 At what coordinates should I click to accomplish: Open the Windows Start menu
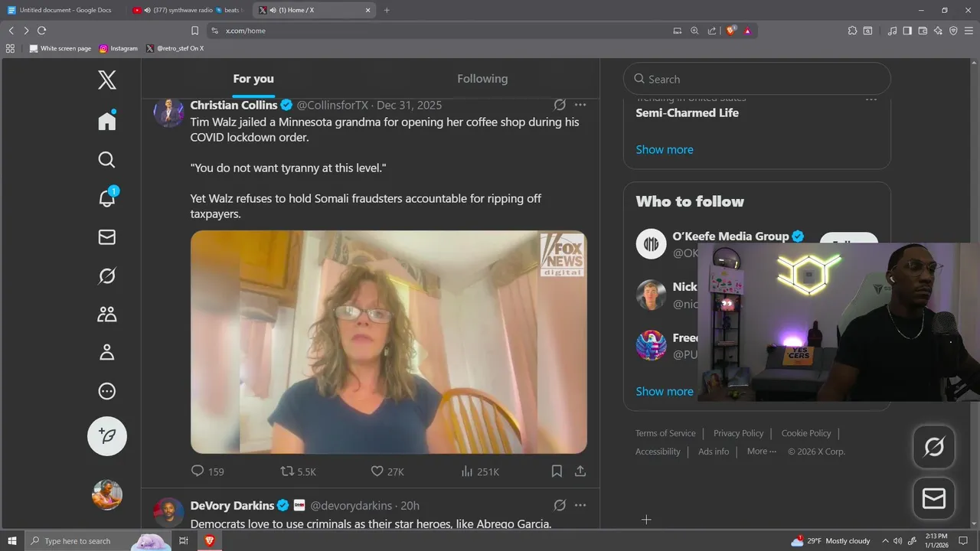tap(12, 540)
